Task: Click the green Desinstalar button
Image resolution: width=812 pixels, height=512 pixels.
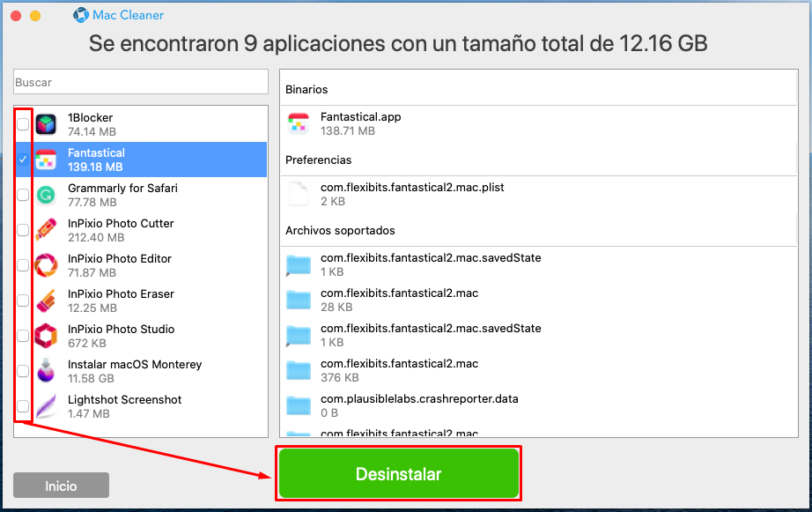Action: click(398, 473)
